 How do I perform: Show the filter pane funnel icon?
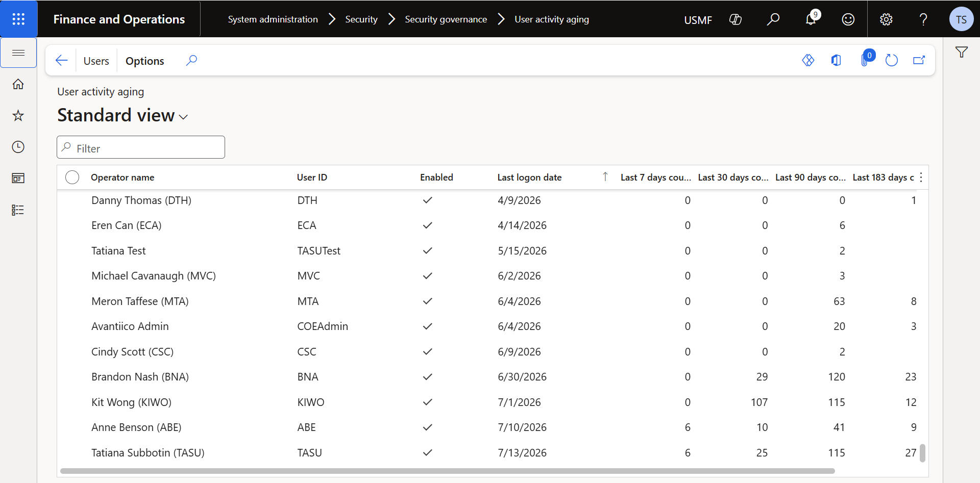point(962,52)
